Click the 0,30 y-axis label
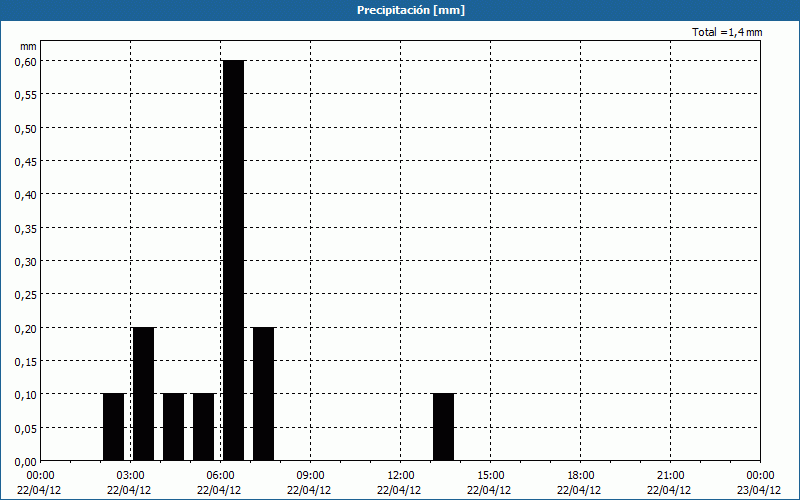 coord(26,261)
